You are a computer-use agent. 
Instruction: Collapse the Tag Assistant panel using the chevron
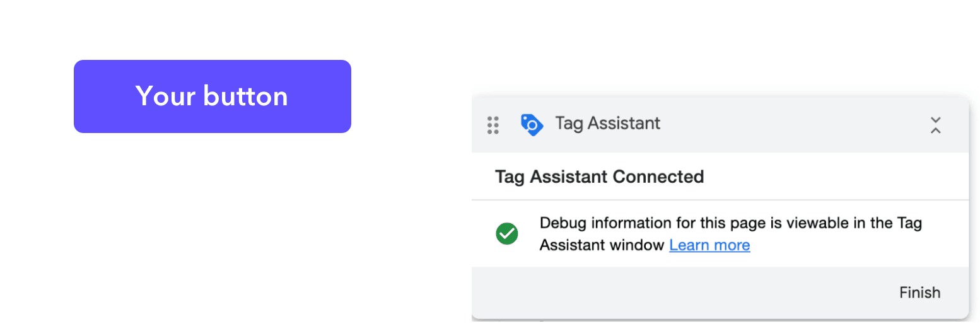[x=935, y=125]
